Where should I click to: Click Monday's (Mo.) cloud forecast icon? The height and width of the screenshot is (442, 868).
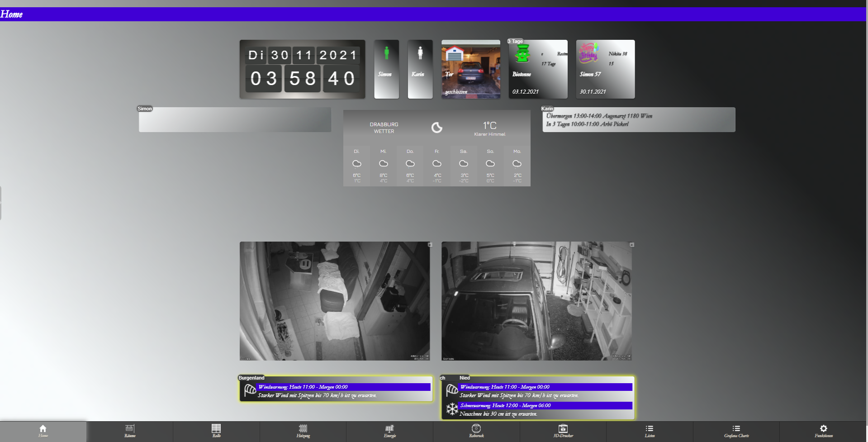point(517,163)
